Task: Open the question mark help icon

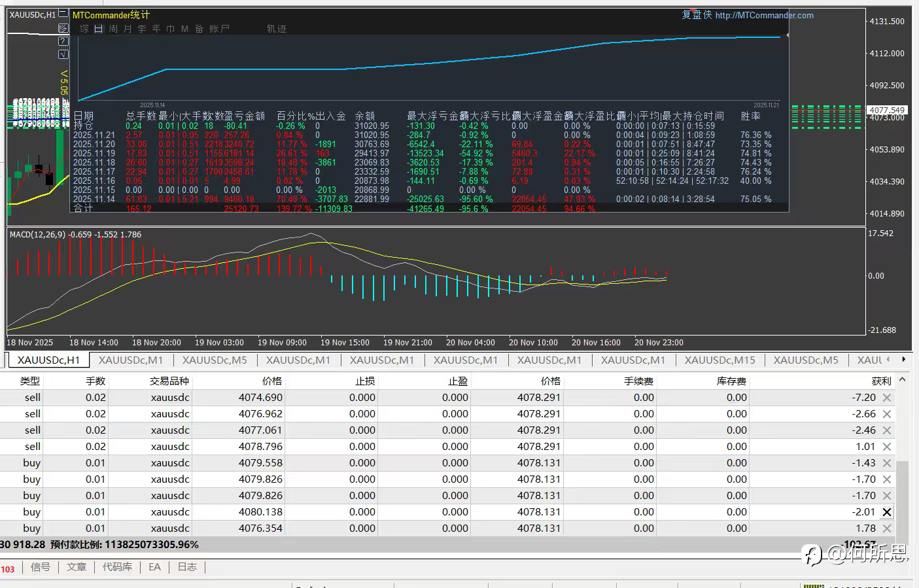Action: click(63, 41)
